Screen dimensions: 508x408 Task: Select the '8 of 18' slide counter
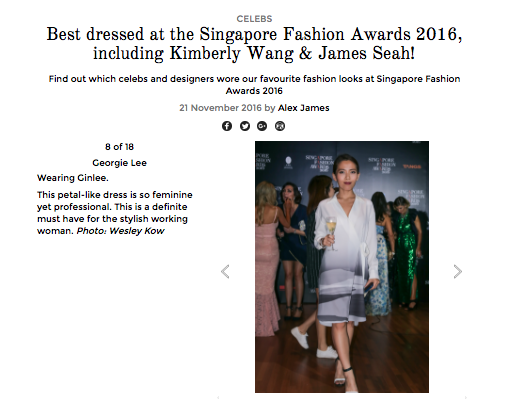point(119,147)
